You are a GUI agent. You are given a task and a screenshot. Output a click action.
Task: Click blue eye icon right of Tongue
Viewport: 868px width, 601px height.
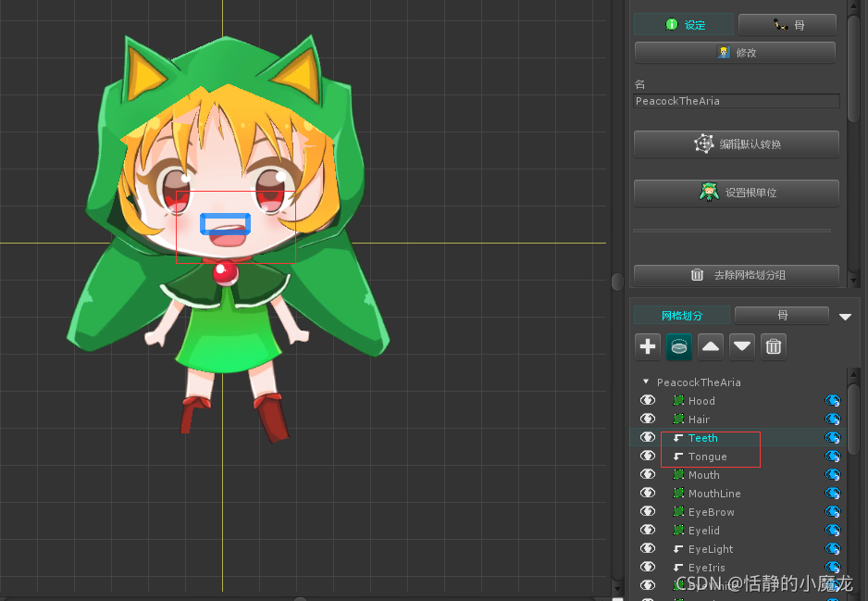[833, 456]
